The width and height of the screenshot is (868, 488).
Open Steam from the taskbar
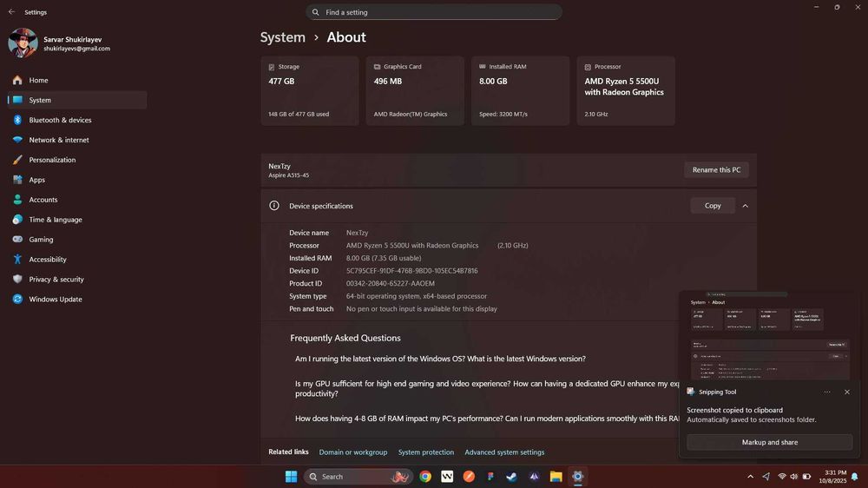coord(512,477)
